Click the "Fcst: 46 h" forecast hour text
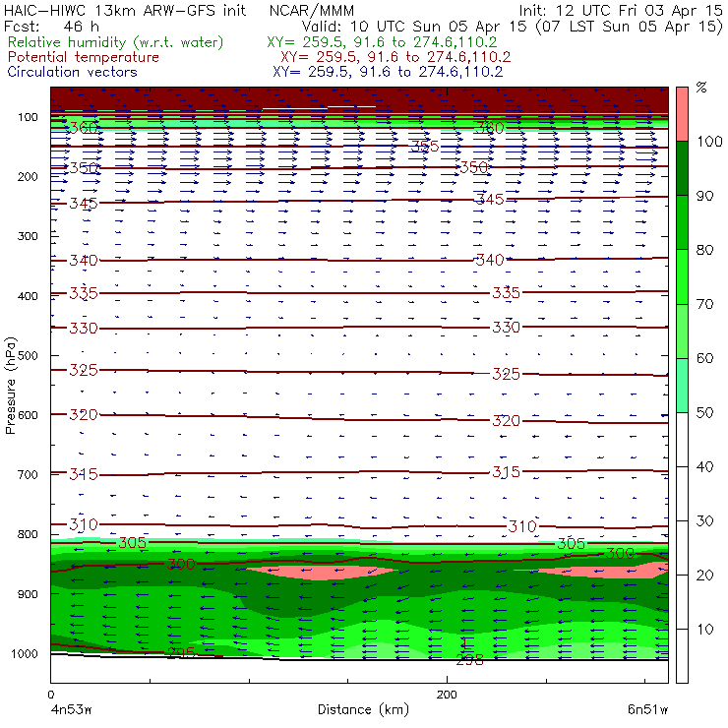This screenshot has width=728, height=728. (51, 27)
